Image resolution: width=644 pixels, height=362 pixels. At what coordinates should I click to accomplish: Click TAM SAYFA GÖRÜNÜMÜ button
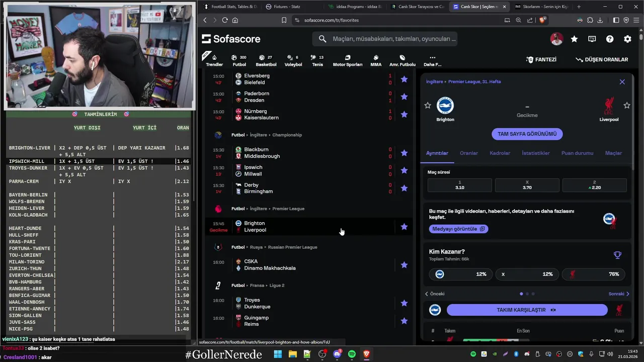(x=527, y=134)
